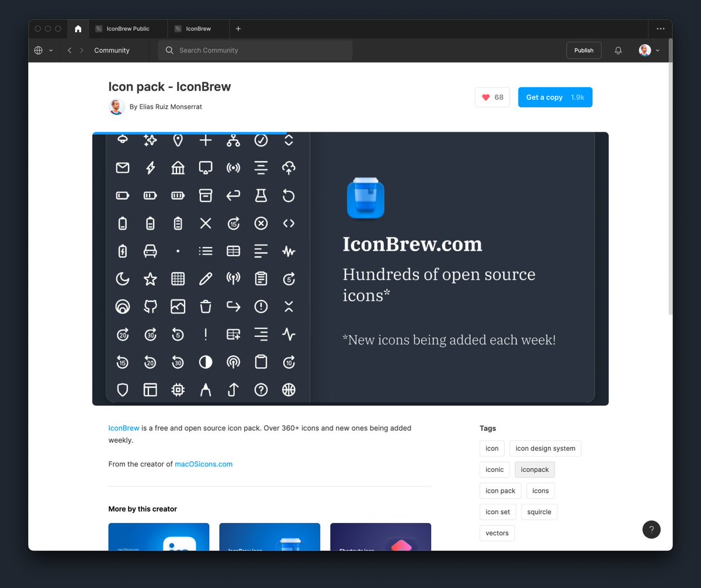This screenshot has width=701, height=588.
Task: Click Get a copy button
Action: tap(555, 98)
